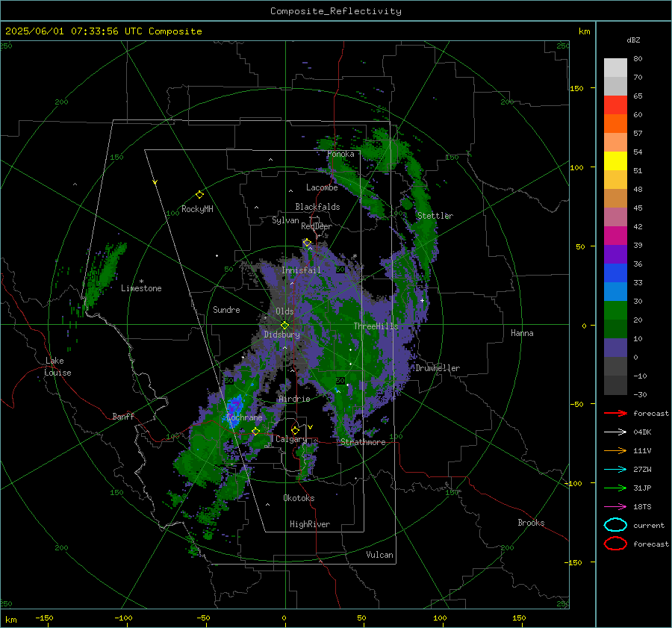Viewport: 672px width, 628px height.
Task: Select the indigo 0-10 dBZ color band
Action: [x=615, y=348]
